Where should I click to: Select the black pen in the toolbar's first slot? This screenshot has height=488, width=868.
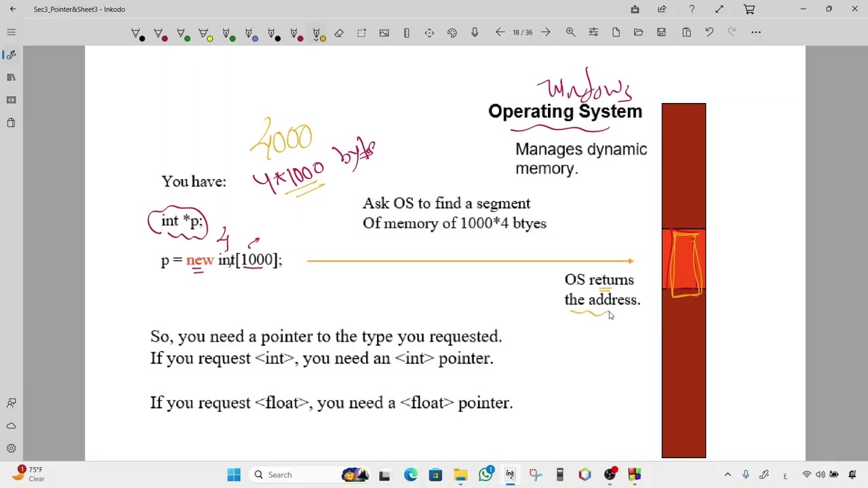138,33
